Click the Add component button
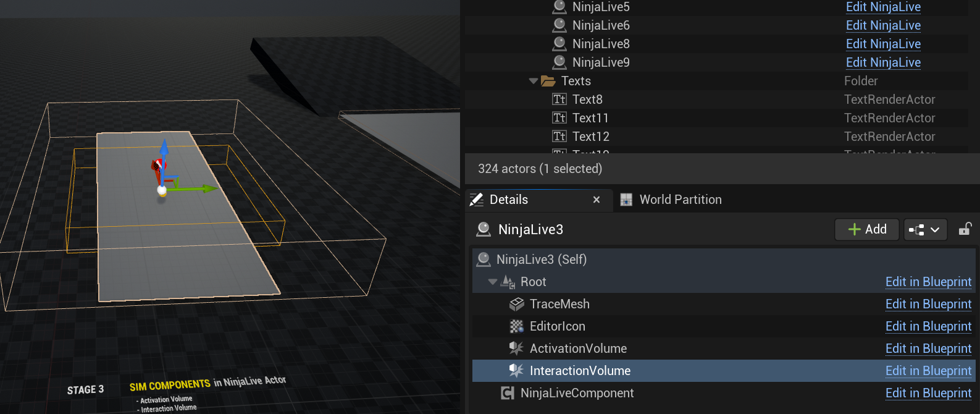Image resolution: width=980 pixels, height=414 pixels. point(867,229)
